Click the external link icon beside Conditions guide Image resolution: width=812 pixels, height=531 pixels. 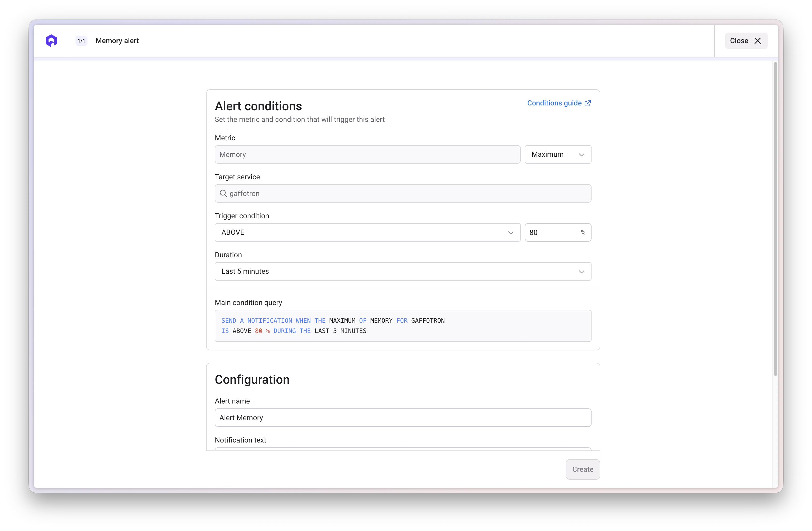click(587, 103)
